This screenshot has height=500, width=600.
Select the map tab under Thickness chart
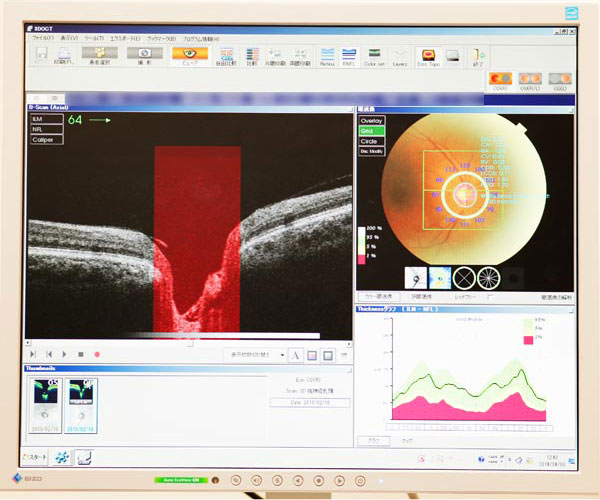click(407, 441)
